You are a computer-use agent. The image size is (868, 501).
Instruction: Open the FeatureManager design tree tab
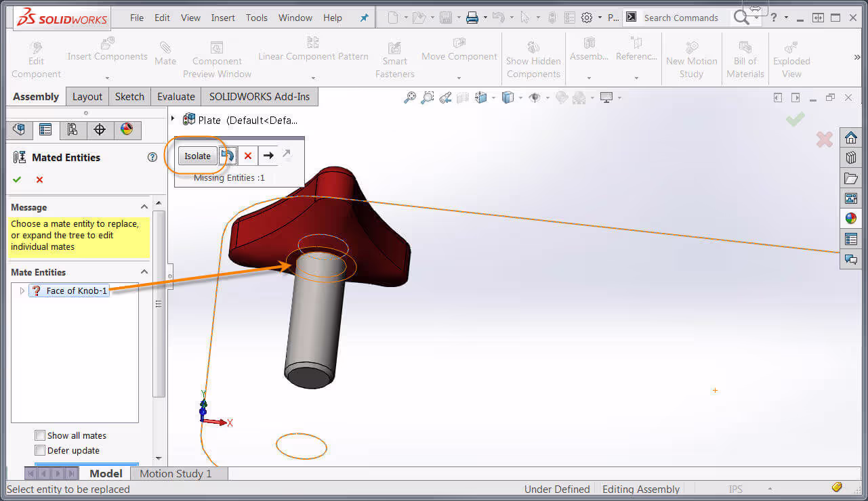point(19,129)
